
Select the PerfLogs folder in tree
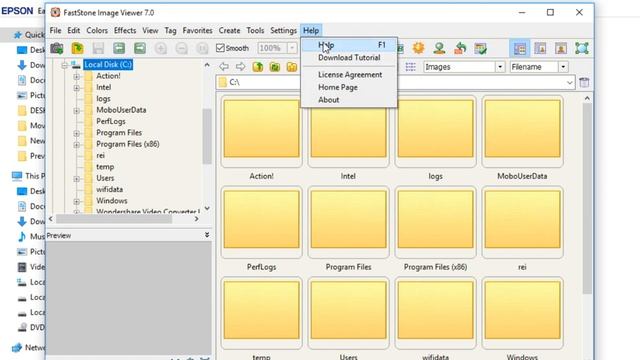tap(111, 122)
